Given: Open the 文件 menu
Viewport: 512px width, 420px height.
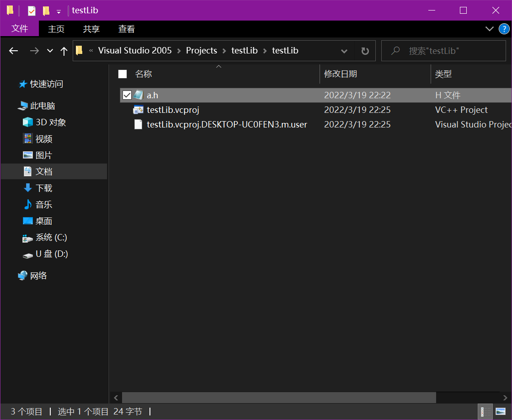Looking at the screenshot, I should tap(20, 29).
